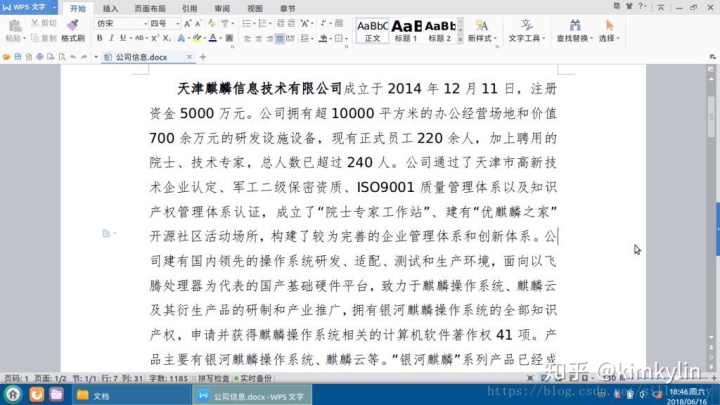The image size is (720, 405).
Task: Open the 查找替换 find and replace
Action: pyautogui.click(x=574, y=31)
